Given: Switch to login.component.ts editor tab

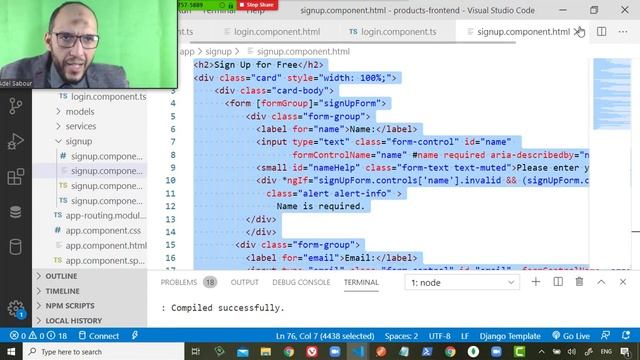Looking at the screenshot, I should 393,31.
